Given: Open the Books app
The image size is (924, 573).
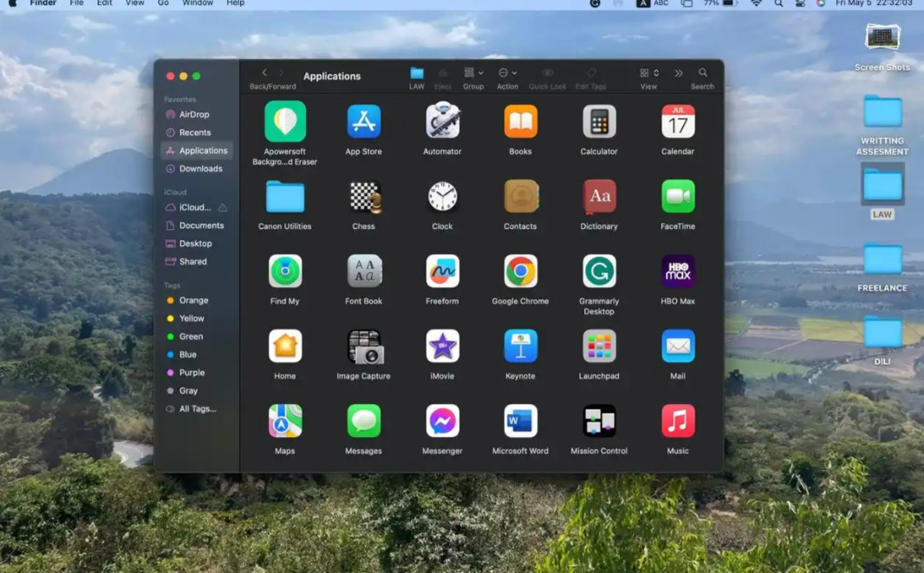Looking at the screenshot, I should point(520,121).
